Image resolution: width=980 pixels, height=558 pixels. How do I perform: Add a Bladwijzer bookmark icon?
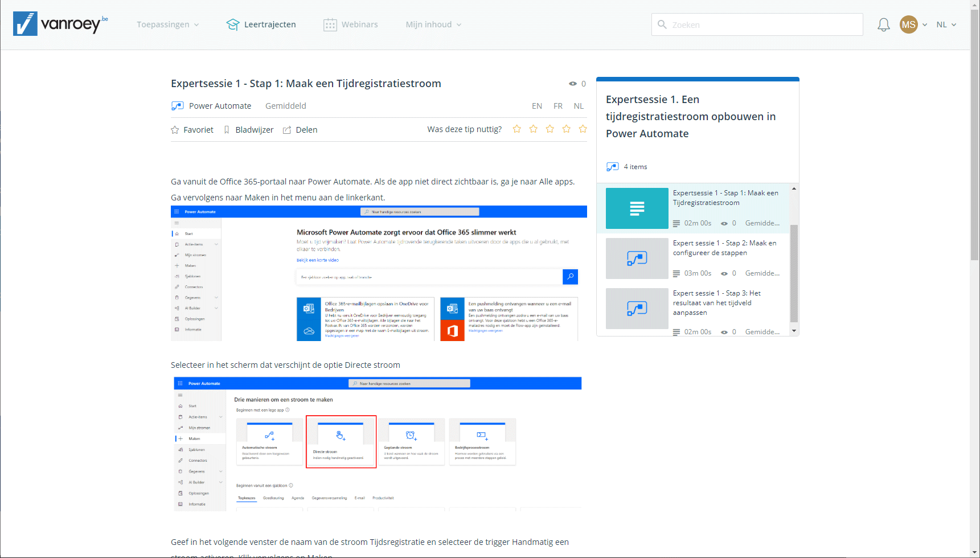(227, 130)
